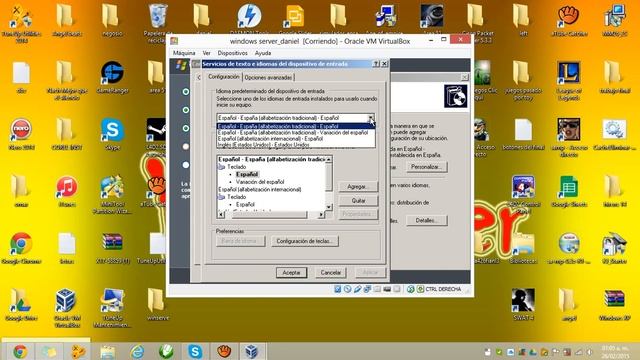Click the VirtualBox network status icon
640x360 pixels.
coord(367,289)
